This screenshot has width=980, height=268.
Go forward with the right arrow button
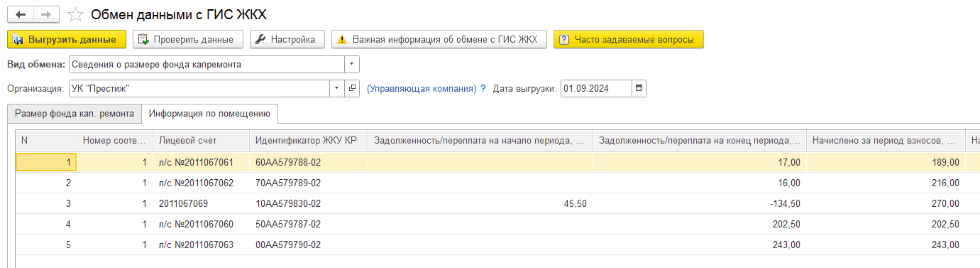[x=47, y=14]
